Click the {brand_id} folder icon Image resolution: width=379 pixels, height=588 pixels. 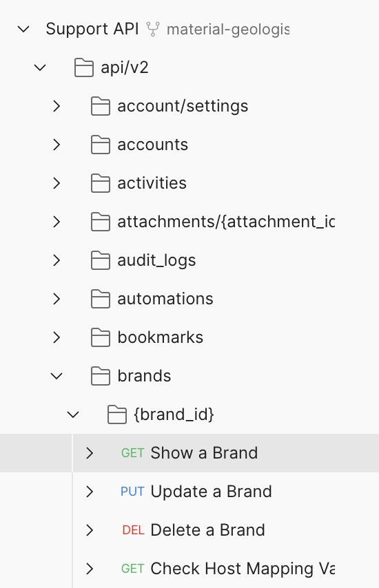click(x=117, y=414)
